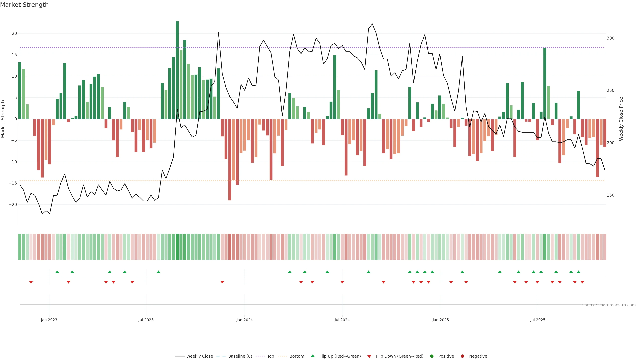
Task: Click the tallest green market strength bar
Action: pos(177,70)
